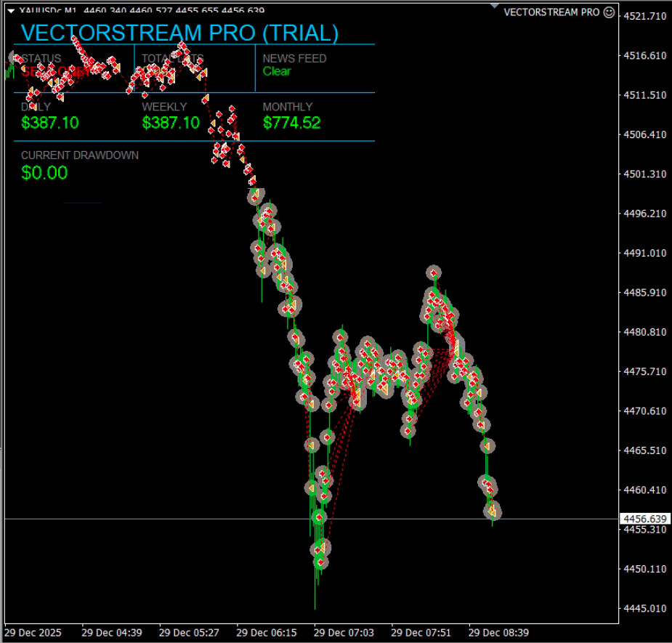The height and width of the screenshot is (643, 672).
Task: Click the 29 Dec 07:51 time label
Action: pos(421,633)
